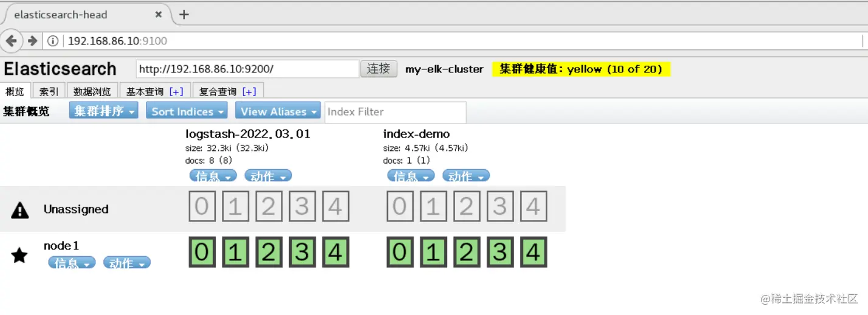868x315 pixels.
Task: Open node1 信息 dropdown
Action: (72, 263)
